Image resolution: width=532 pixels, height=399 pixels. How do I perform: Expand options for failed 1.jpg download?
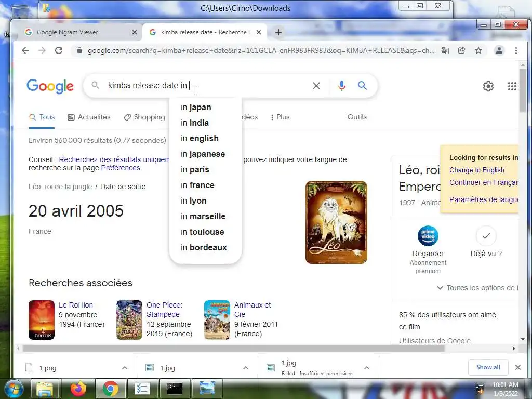point(367,368)
